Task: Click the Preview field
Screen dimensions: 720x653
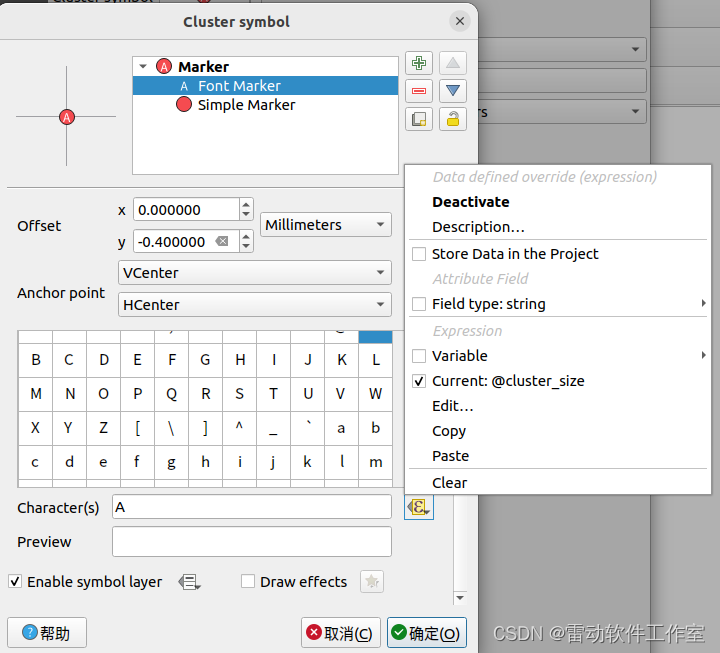Action: [x=252, y=542]
